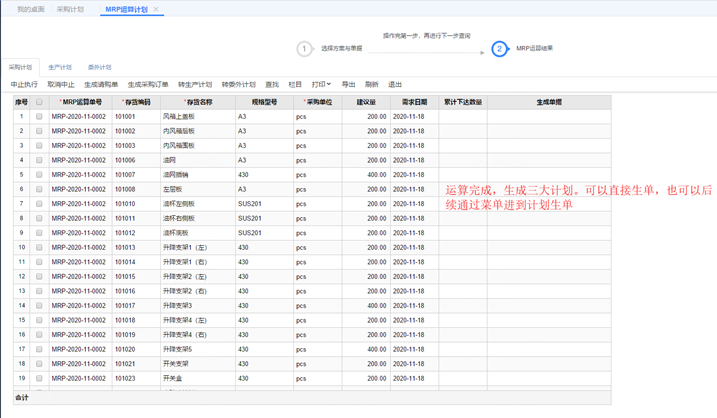This screenshot has width=717, height=418.
Task: Click the 中止执行 toolbar button
Action: pyautogui.click(x=24, y=85)
